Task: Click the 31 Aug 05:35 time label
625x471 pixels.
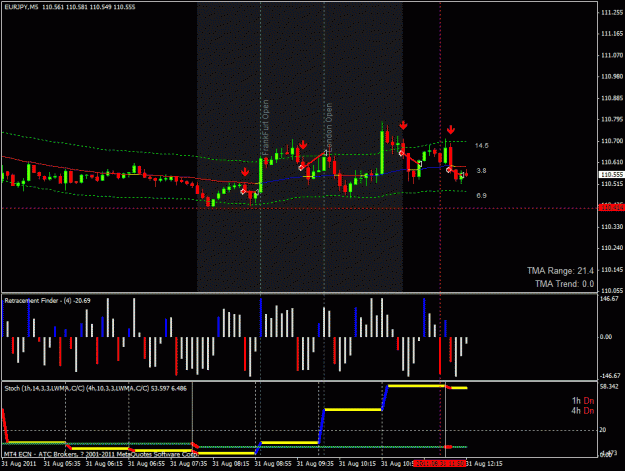Action: pyautogui.click(x=62, y=463)
